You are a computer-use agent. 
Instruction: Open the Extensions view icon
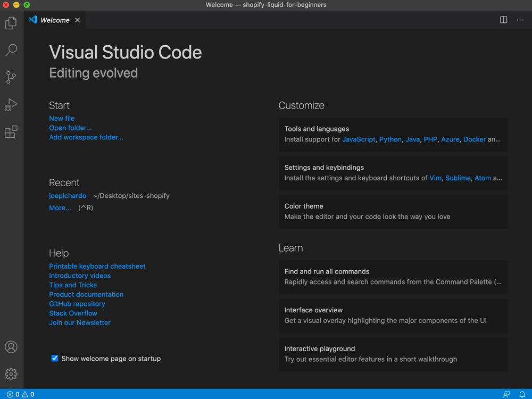11,132
